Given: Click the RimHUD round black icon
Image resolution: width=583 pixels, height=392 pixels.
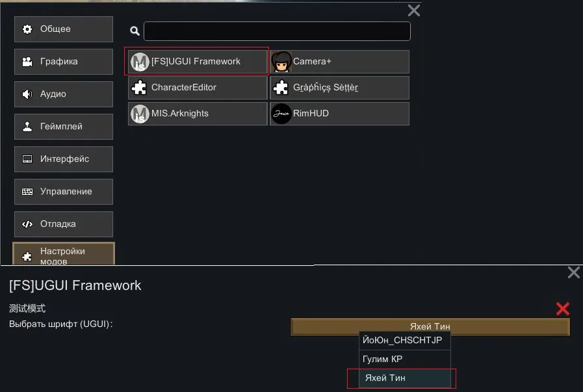Looking at the screenshot, I should 281,114.
